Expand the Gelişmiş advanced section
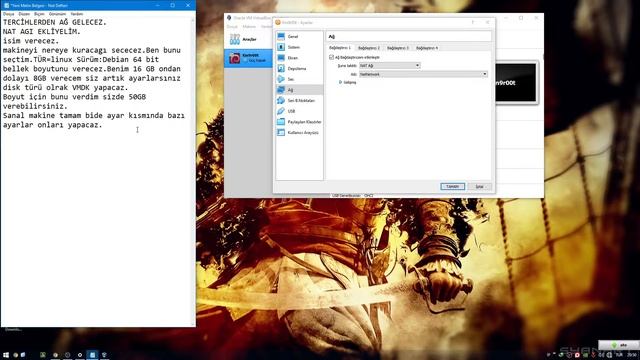The width and height of the screenshot is (640, 360). (347, 82)
